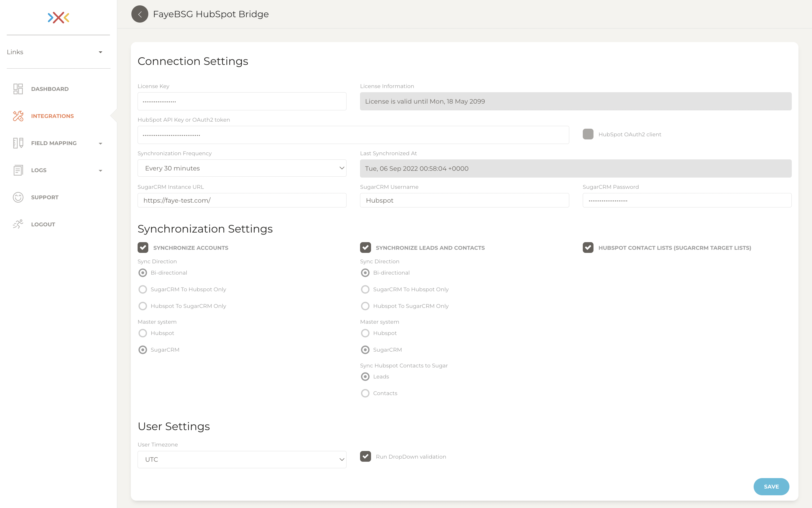Uncheck Synchronize Accounts checkbox
The image size is (812, 508).
tap(143, 248)
